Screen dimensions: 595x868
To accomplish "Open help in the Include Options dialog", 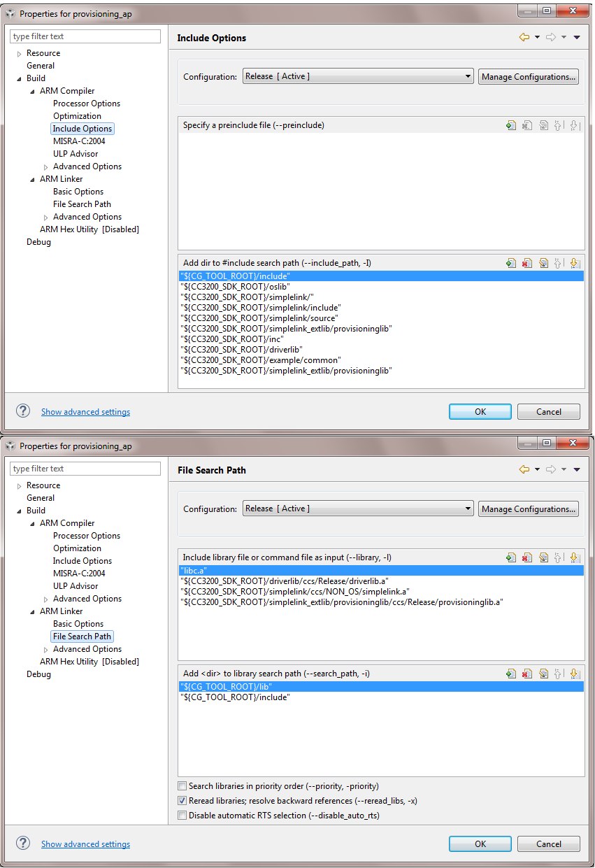I will pos(23,411).
